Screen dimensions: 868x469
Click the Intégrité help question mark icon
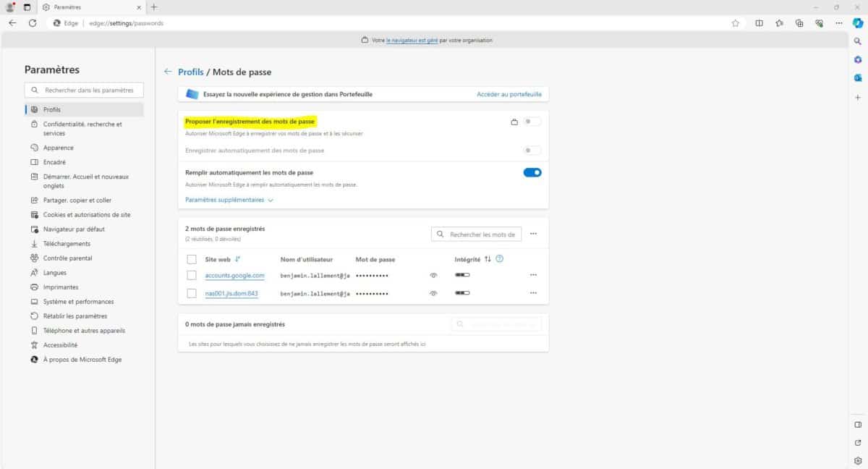(499, 259)
